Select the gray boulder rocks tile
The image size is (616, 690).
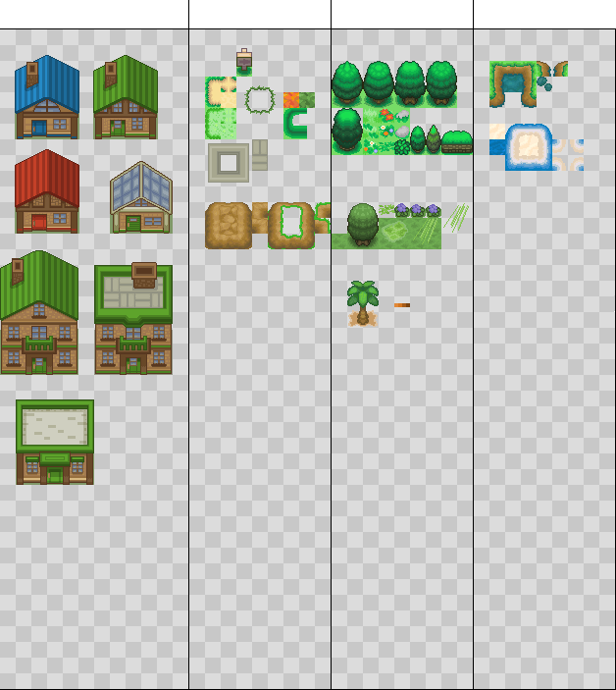coord(402,124)
